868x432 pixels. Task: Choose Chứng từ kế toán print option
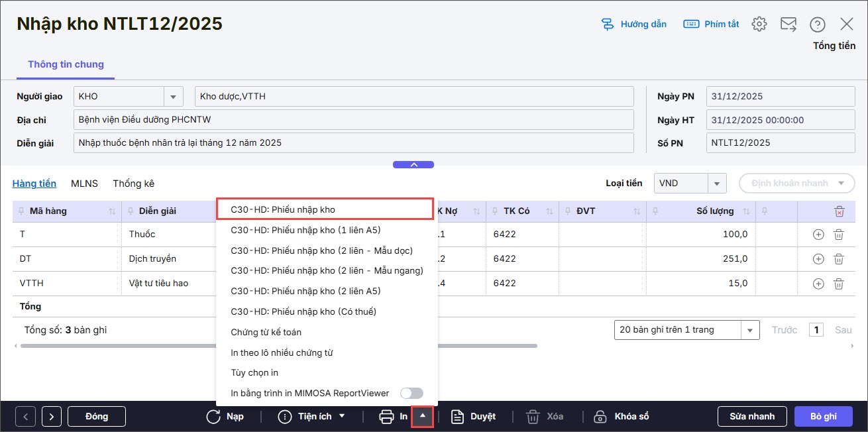pos(266,332)
